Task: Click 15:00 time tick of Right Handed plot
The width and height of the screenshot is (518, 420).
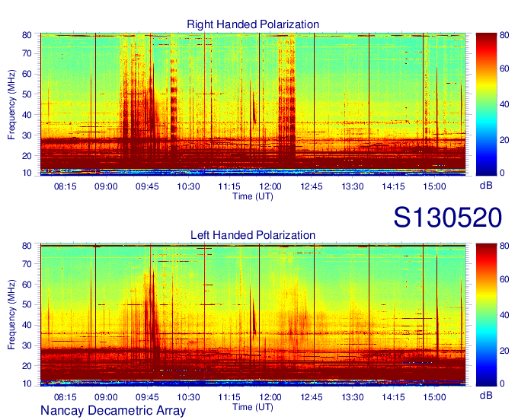Action: pyautogui.click(x=434, y=186)
